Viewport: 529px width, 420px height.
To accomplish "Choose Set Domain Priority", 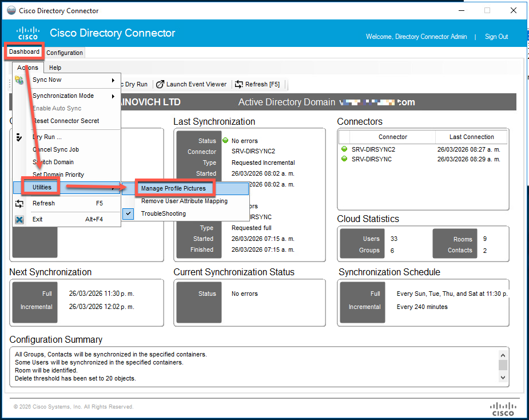I will coord(67,175).
